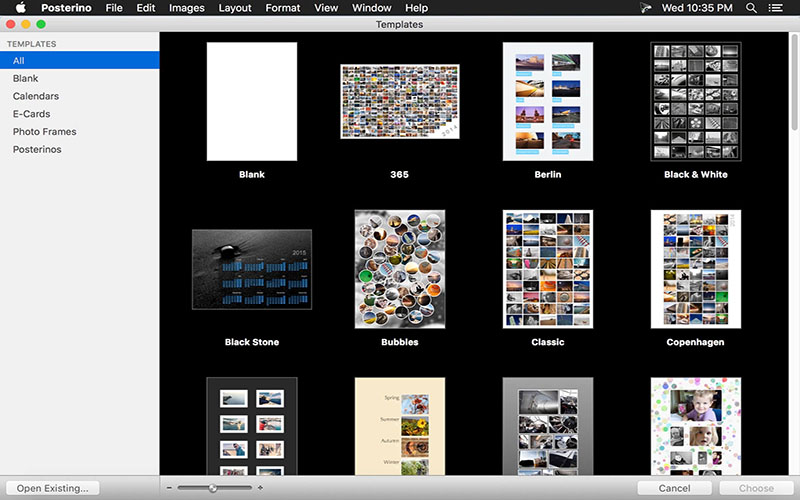Click the zoom out minus icon
Screen dimensions: 800x500
coord(169,488)
